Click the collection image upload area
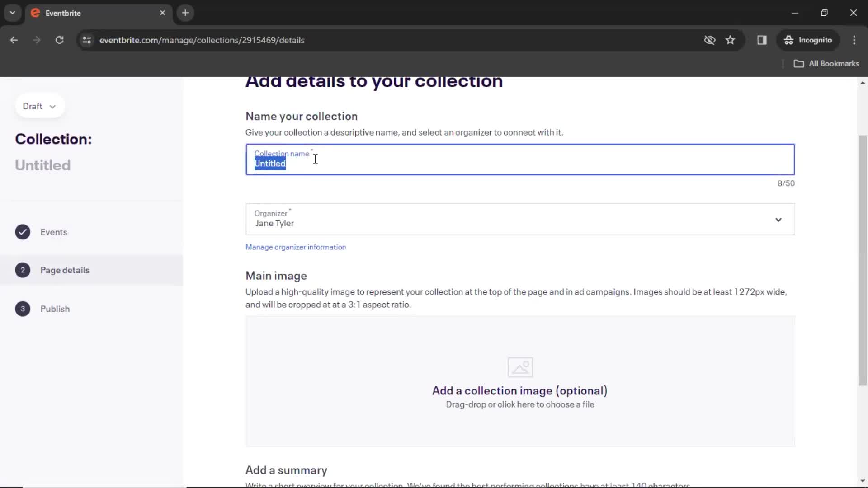This screenshot has width=868, height=488. [520, 382]
